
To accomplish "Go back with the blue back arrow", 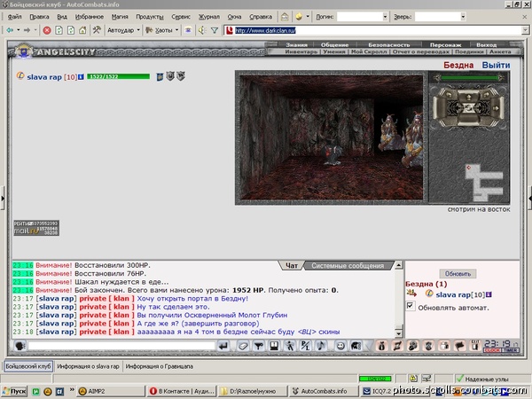I will click(x=10, y=30).
